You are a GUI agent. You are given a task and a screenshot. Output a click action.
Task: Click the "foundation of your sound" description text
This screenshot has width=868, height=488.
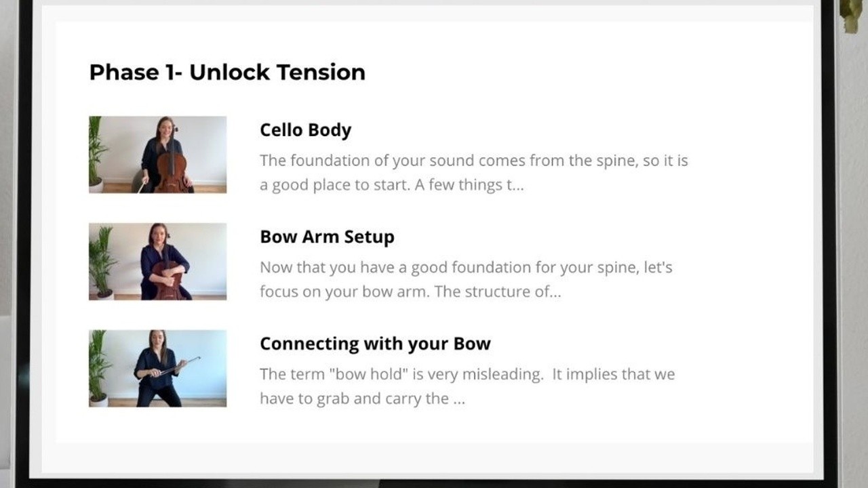(x=474, y=173)
